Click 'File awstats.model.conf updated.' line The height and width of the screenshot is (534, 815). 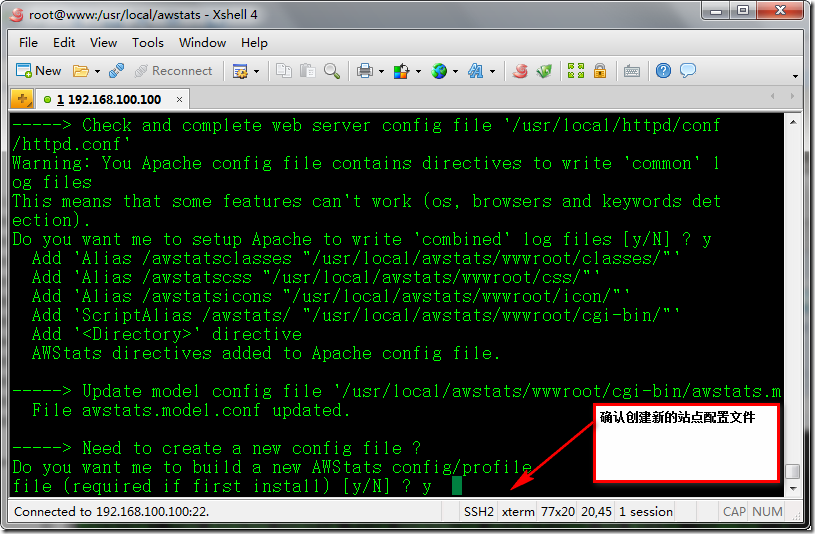click(x=191, y=410)
